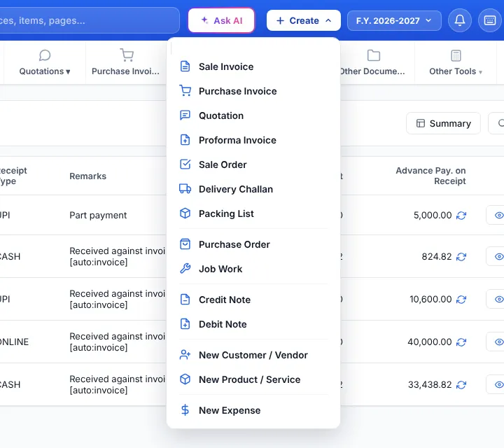Click the Sale Invoice document icon in menu
Image resolution: width=504 pixels, height=448 pixels.
tap(185, 66)
